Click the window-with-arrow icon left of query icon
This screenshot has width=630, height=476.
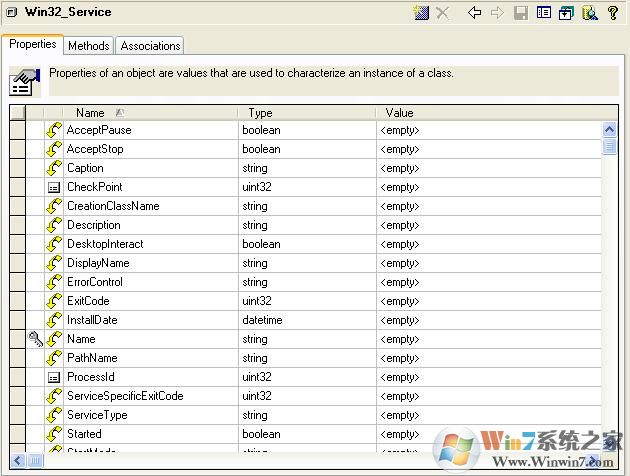click(566, 13)
